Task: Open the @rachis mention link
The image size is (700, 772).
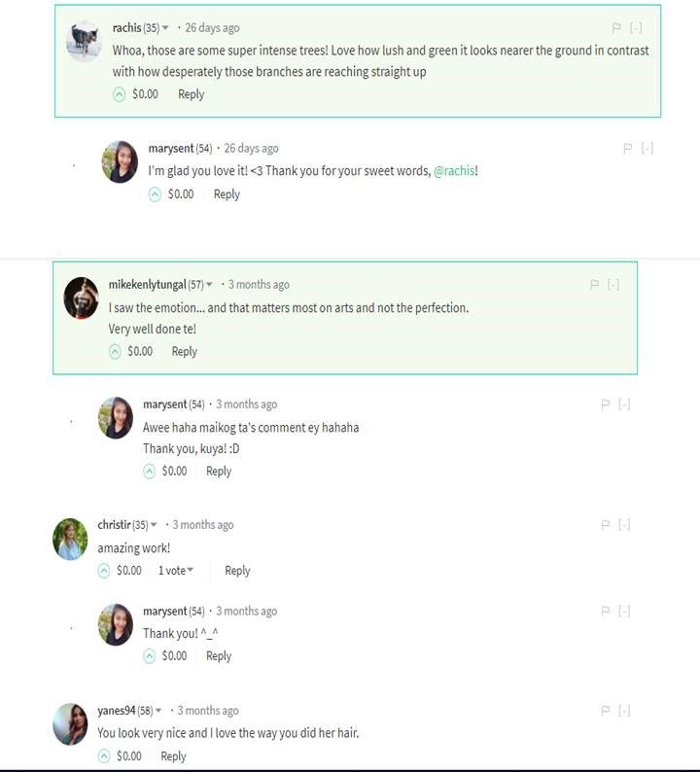Action: point(454,171)
